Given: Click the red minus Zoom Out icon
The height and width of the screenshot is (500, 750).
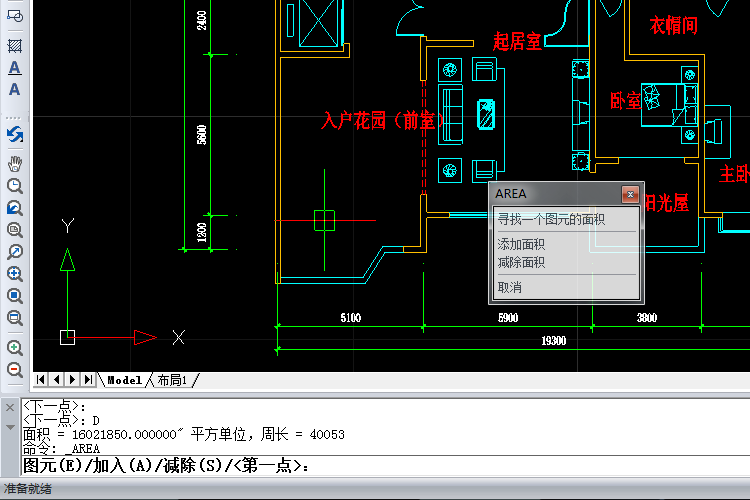Looking at the screenshot, I should (15, 369).
